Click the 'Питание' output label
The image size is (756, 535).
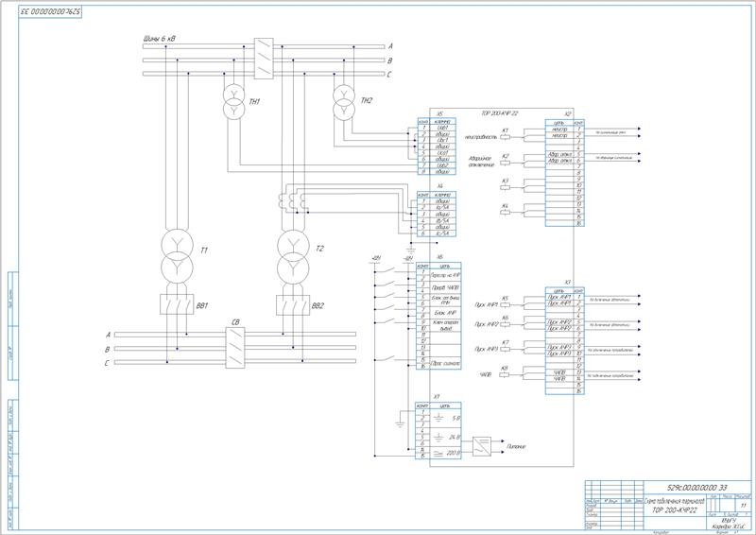[516, 447]
